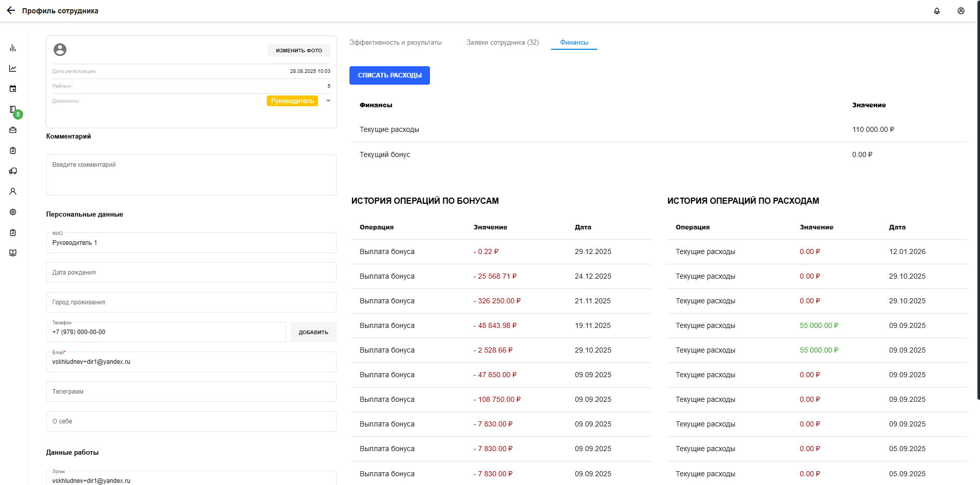
Task: Click the Руководитель position badge
Action: pyautogui.click(x=292, y=101)
